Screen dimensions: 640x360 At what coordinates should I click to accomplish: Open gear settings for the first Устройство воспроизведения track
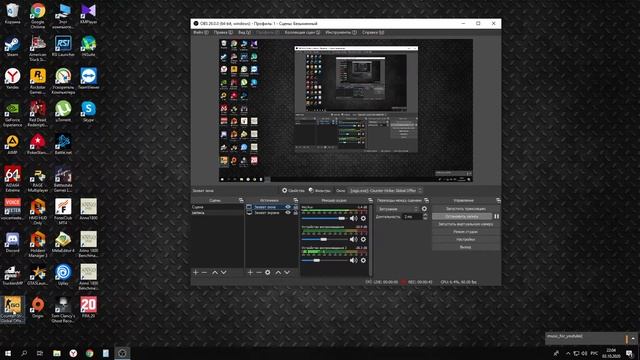point(363,239)
